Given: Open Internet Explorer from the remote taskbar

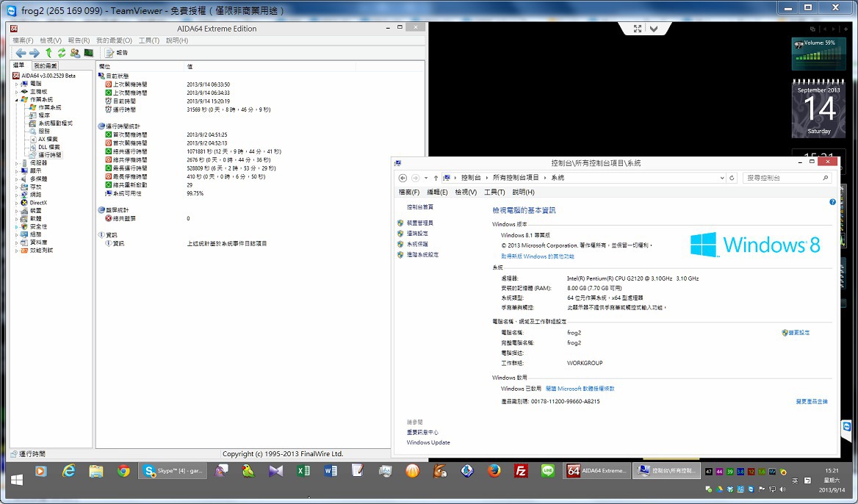Looking at the screenshot, I should 68,471.
